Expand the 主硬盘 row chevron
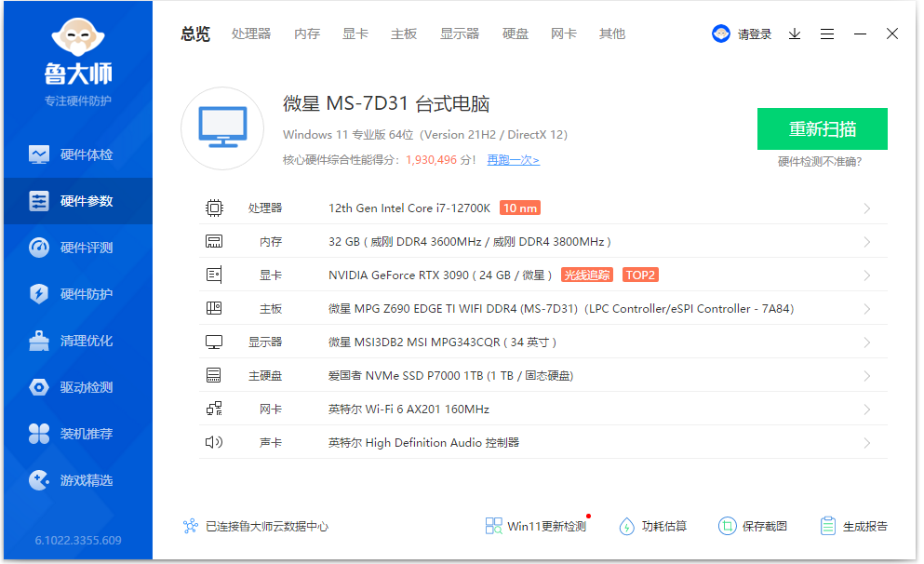This screenshot has width=924, height=564. click(866, 376)
